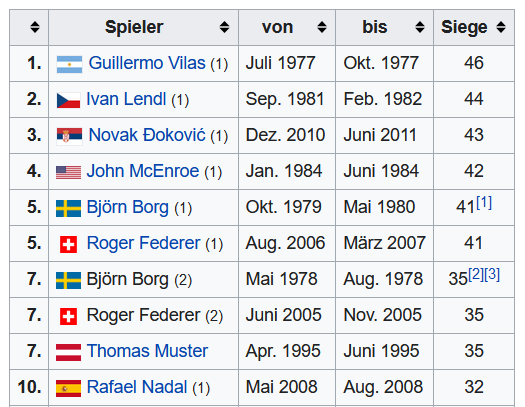
Task: Open footnote [1] next to Borg's 41 wins
Action: [484, 202]
